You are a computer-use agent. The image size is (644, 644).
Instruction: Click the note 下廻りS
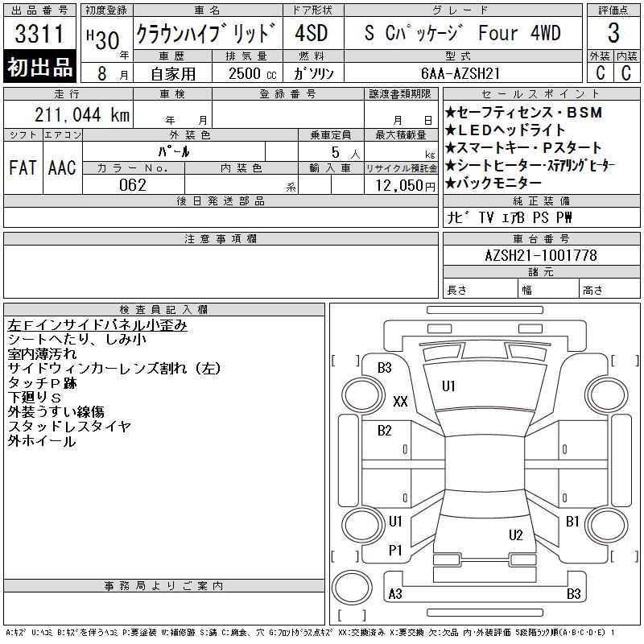pos(35,398)
